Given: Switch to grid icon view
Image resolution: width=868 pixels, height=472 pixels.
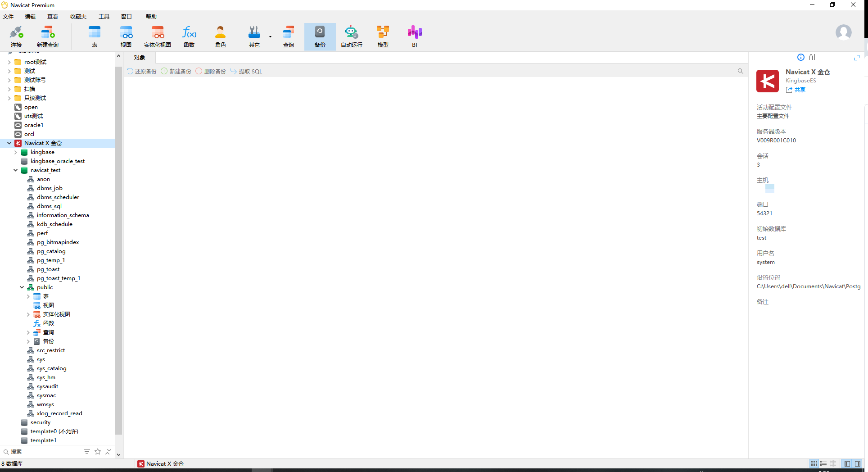Looking at the screenshot, I should 814,463.
